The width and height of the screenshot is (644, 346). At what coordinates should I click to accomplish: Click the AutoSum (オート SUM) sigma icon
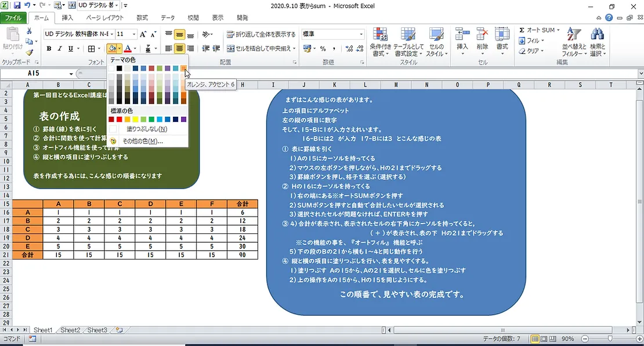pos(522,30)
